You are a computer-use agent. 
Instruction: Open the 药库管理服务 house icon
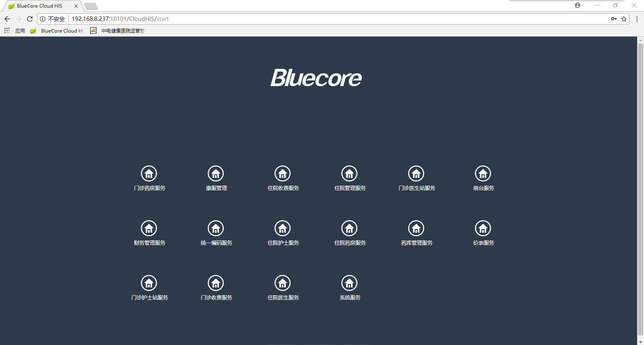click(416, 228)
